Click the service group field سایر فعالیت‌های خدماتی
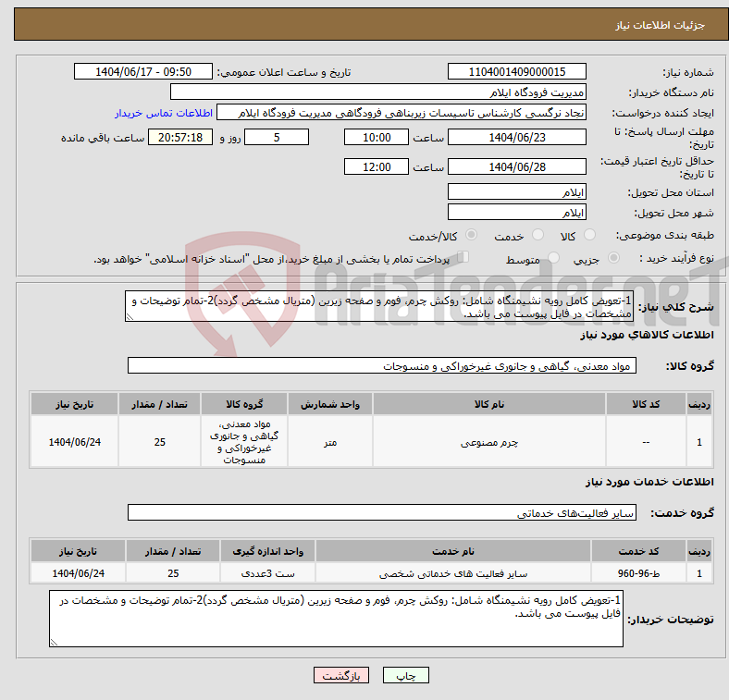This screenshot has width=729, height=700. pos(382,512)
